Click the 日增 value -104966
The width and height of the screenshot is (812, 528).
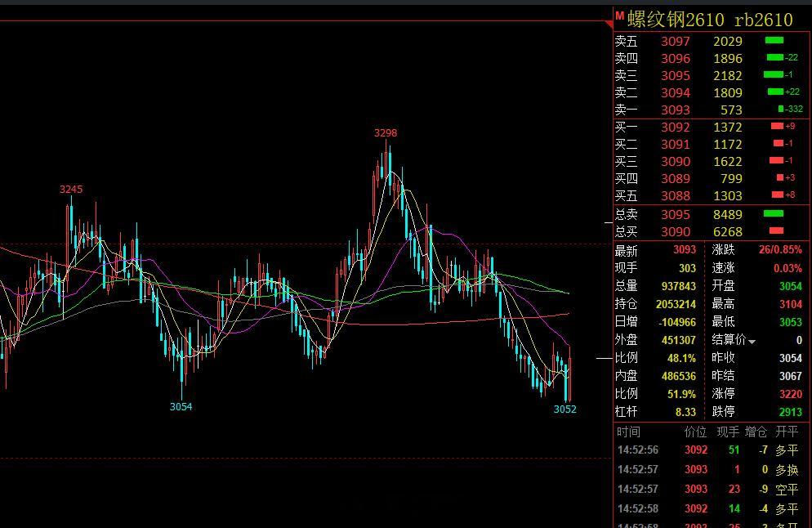[x=677, y=322]
